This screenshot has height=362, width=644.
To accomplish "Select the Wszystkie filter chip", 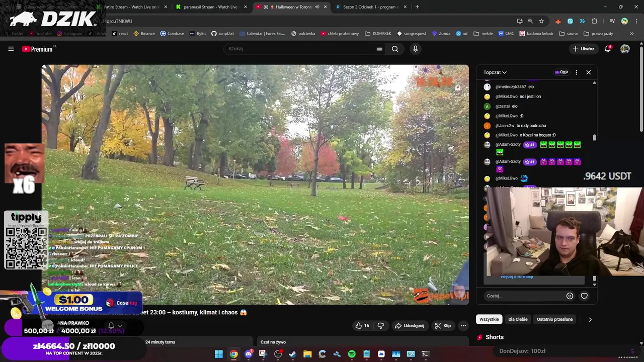I will coord(489,319).
